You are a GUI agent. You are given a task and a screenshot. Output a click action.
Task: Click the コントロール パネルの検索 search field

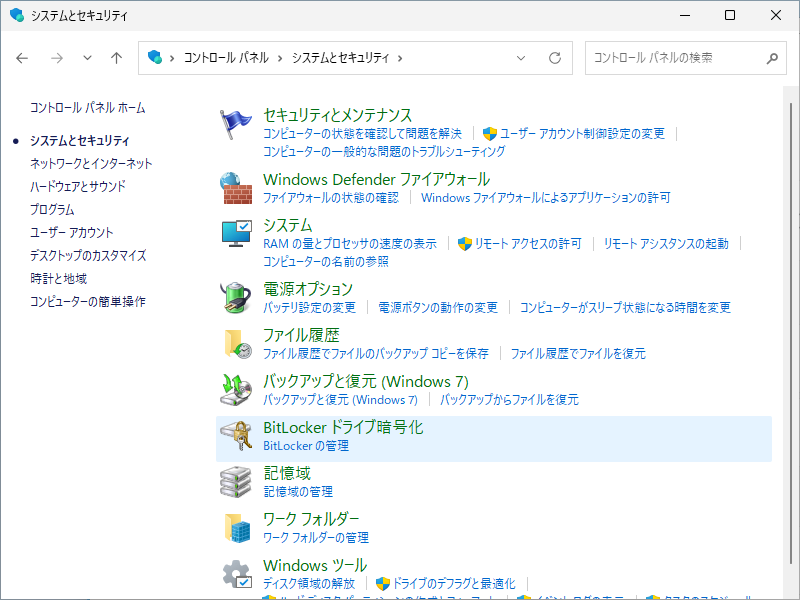685,58
